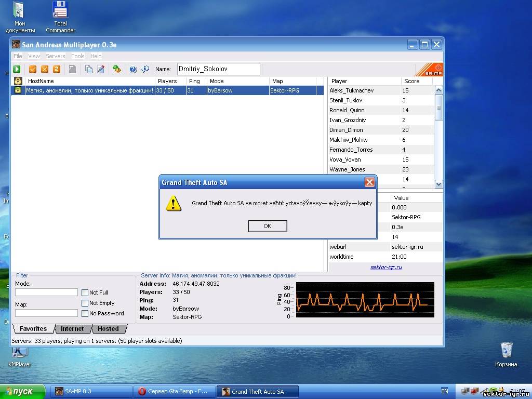
Task: Click the About info bubble icon
Action: coord(145,69)
